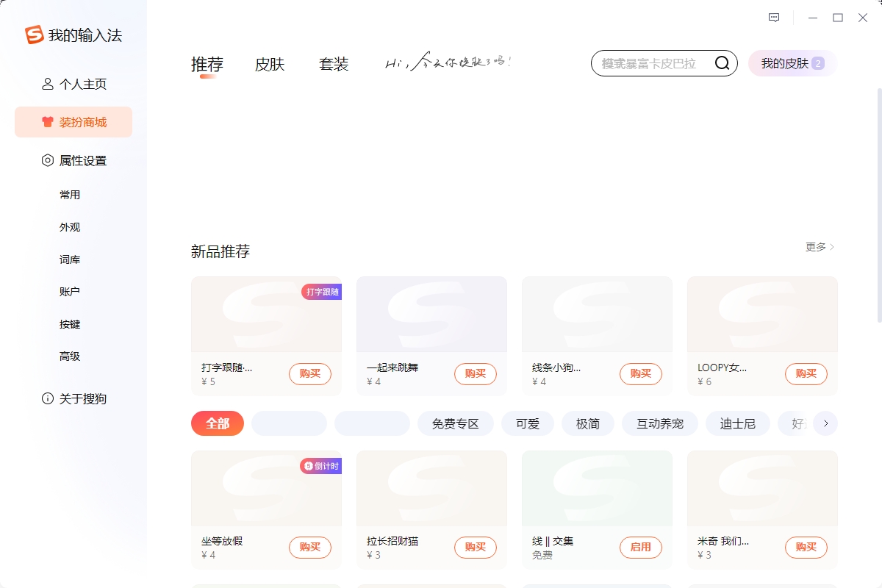The width and height of the screenshot is (882, 588).
Task: Switch to 套装 tab
Action: click(334, 64)
